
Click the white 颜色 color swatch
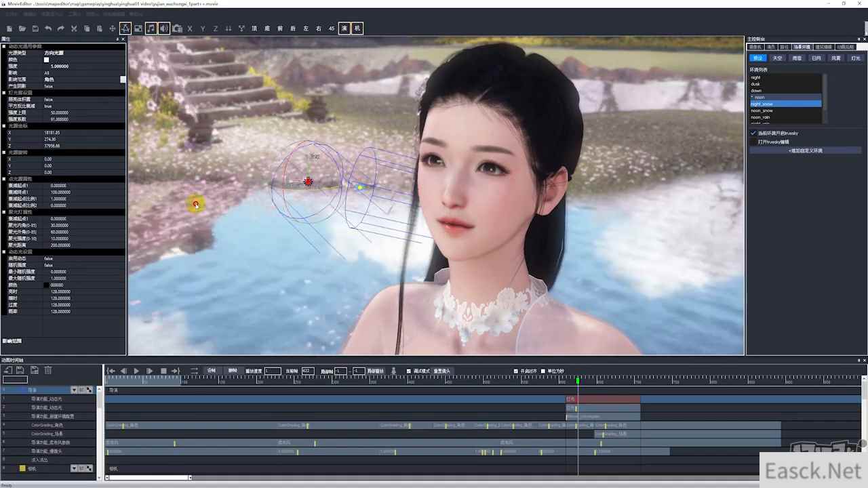tap(47, 60)
